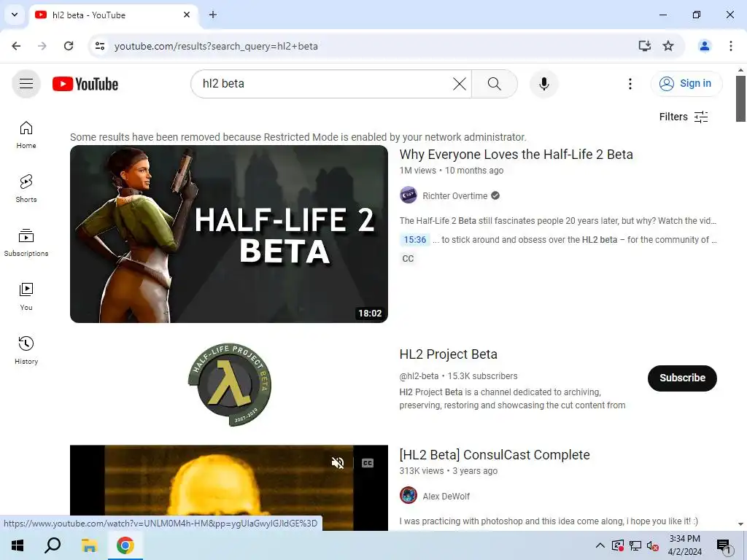The width and height of the screenshot is (747, 560).
Task: Open History in the sidebar
Action: coord(26,350)
